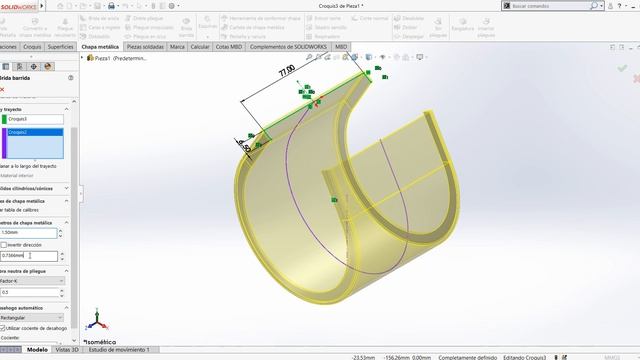Viewport: 640px width, 360px height.
Task: Click the Help question mark icon
Action: point(619,6)
